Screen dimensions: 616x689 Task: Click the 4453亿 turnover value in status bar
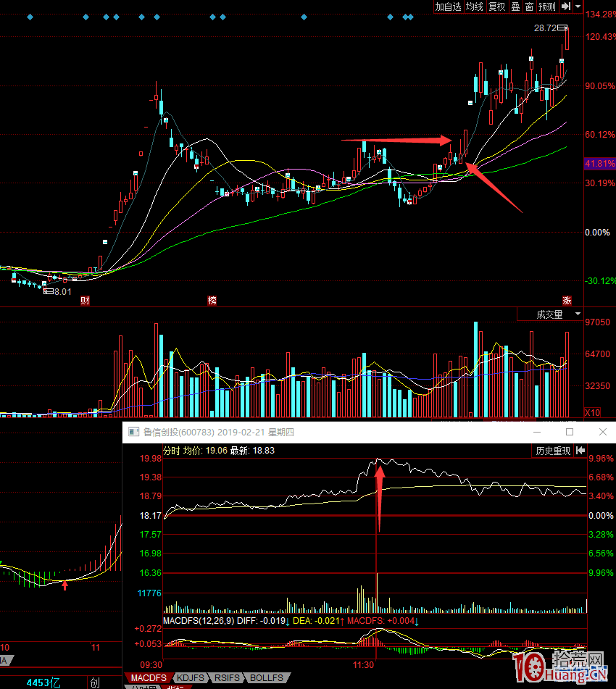click(x=43, y=682)
